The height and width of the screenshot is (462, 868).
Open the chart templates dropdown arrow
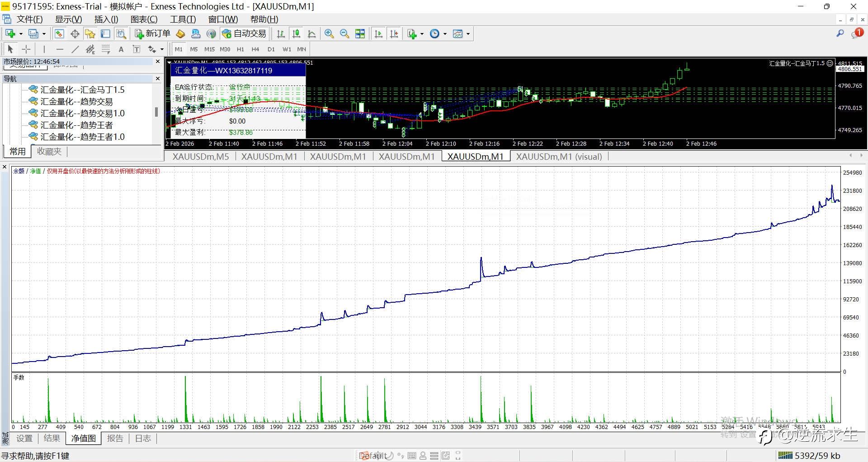point(468,34)
